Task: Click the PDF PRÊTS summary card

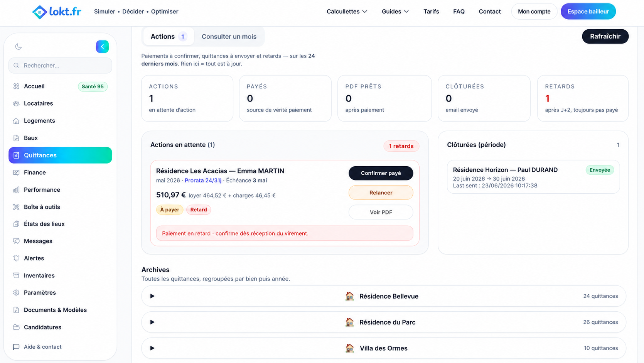Action: 384,98
